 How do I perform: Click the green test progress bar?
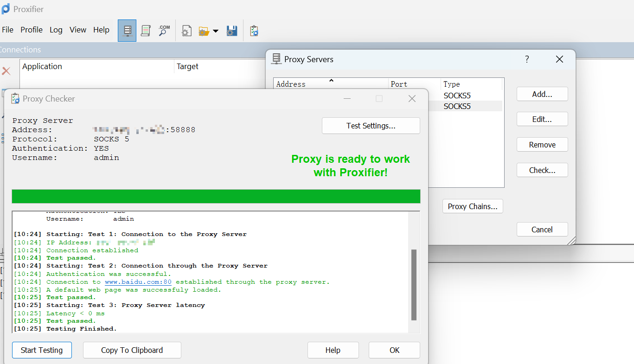(216, 196)
